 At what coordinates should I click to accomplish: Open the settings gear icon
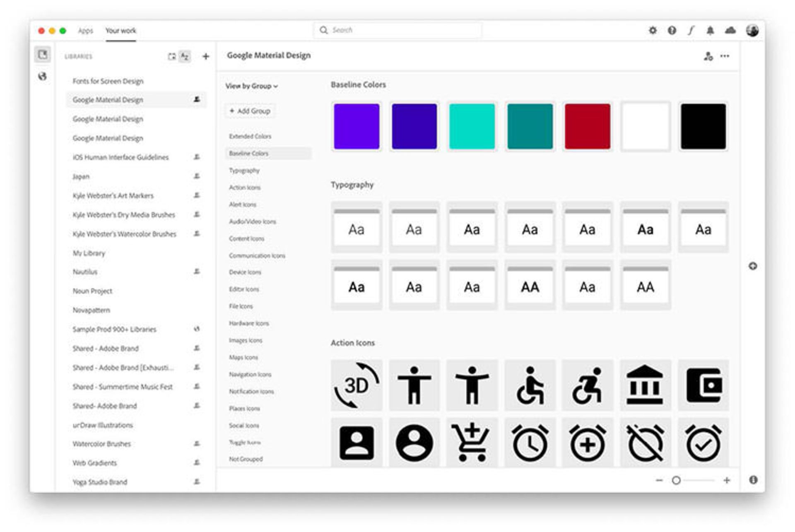tap(653, 30)
